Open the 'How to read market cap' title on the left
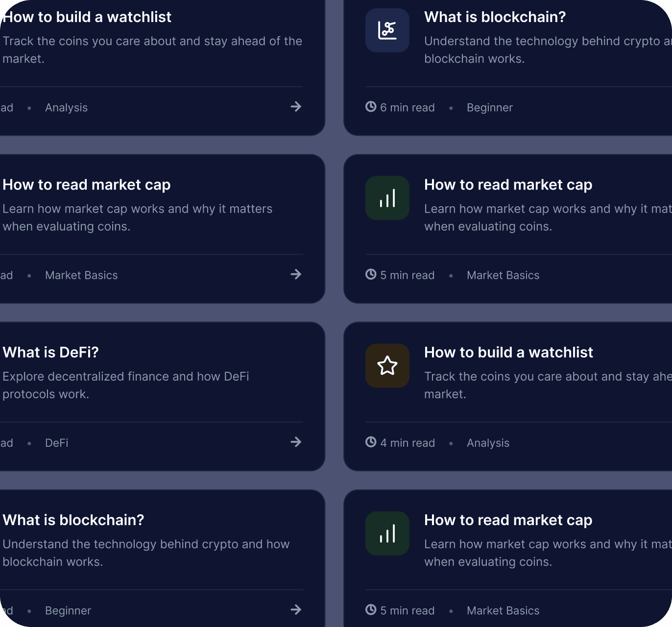This screenshot has width=672, height=627. [x=86, y=185]
